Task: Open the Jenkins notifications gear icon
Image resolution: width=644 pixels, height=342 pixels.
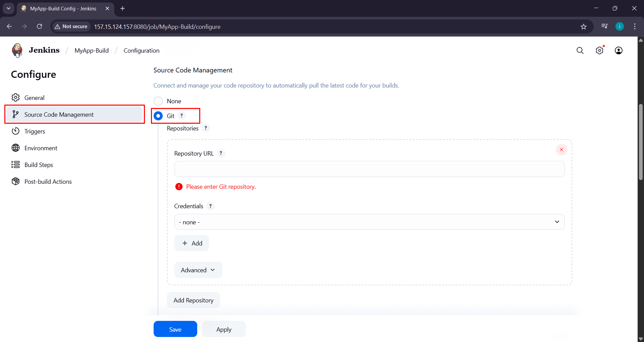Action: click(x=600, y=50)
